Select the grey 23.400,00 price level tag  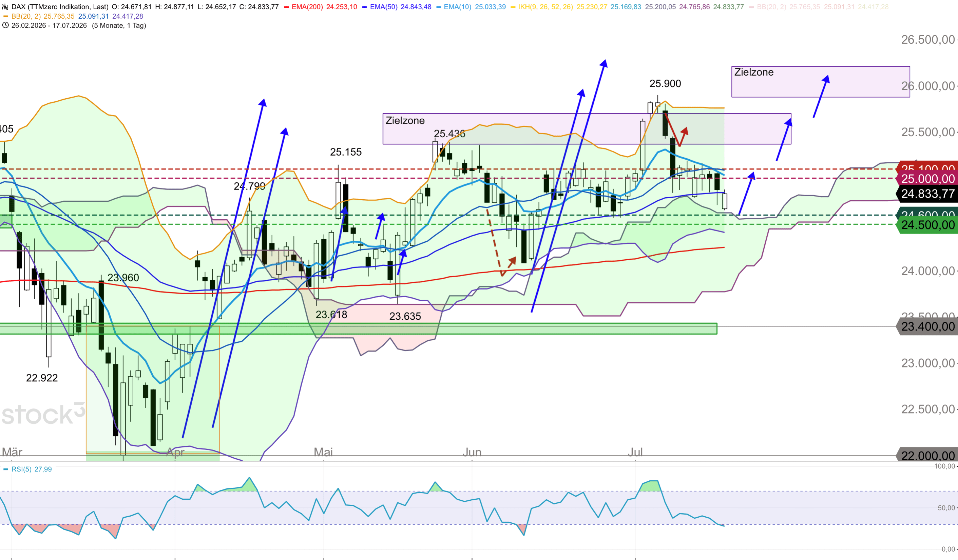tap(927, 326)
